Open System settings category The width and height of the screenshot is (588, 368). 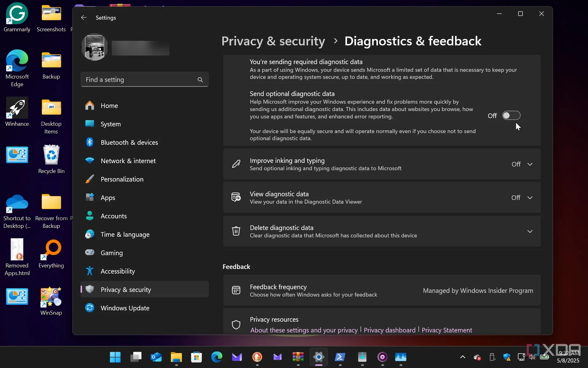coord(145,124)
